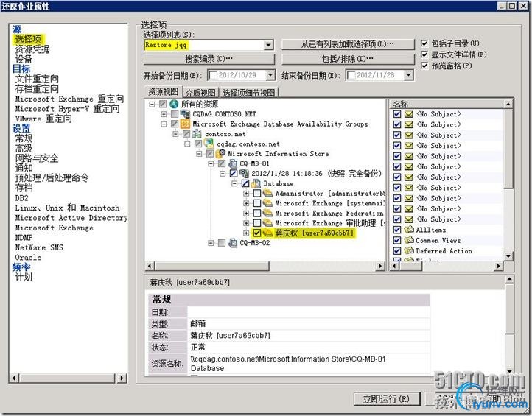Click the 搜索编录 button

click(x=209, y=59)
